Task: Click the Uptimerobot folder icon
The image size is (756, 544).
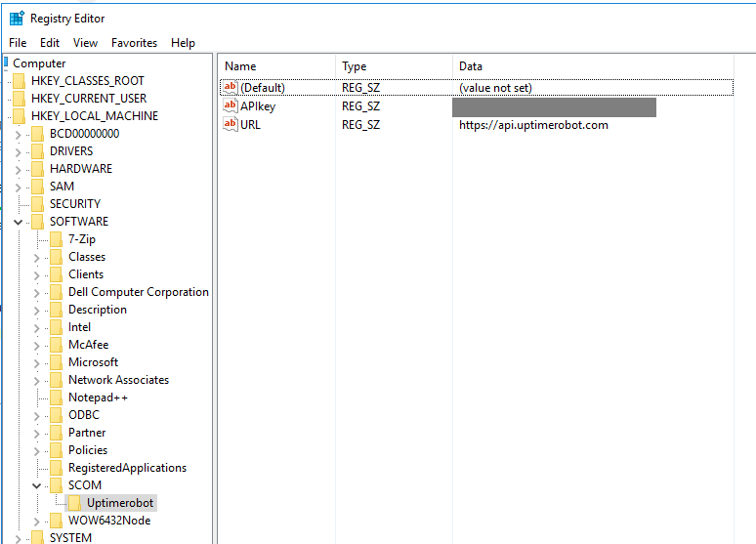Action: tap(74, 503)
